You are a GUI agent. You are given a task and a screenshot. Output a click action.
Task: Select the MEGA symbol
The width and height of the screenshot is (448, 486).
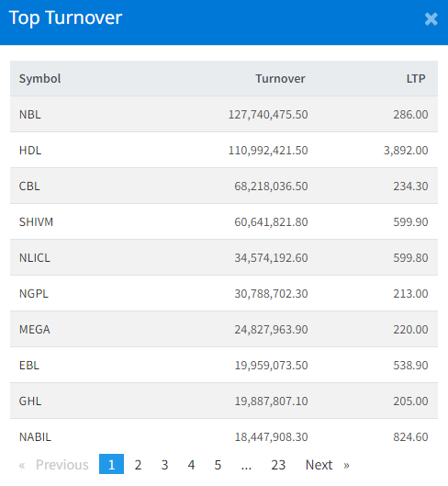click(x=35, y=330)
